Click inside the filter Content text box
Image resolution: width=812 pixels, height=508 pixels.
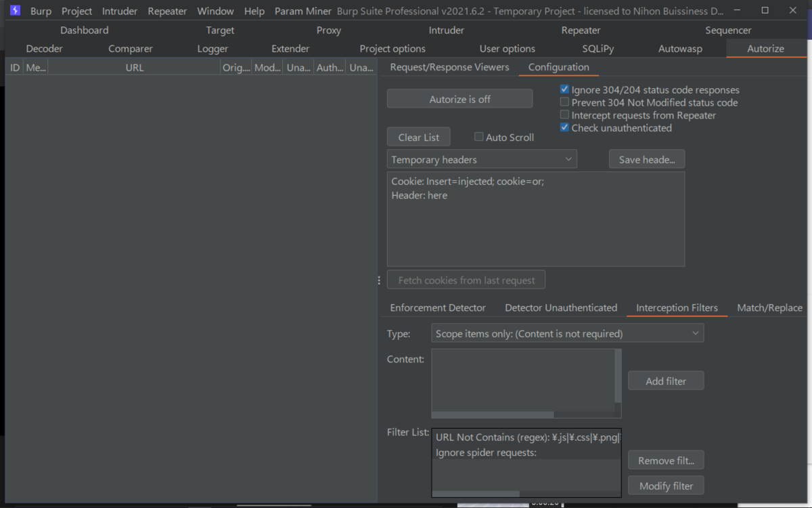pos(522,380)
